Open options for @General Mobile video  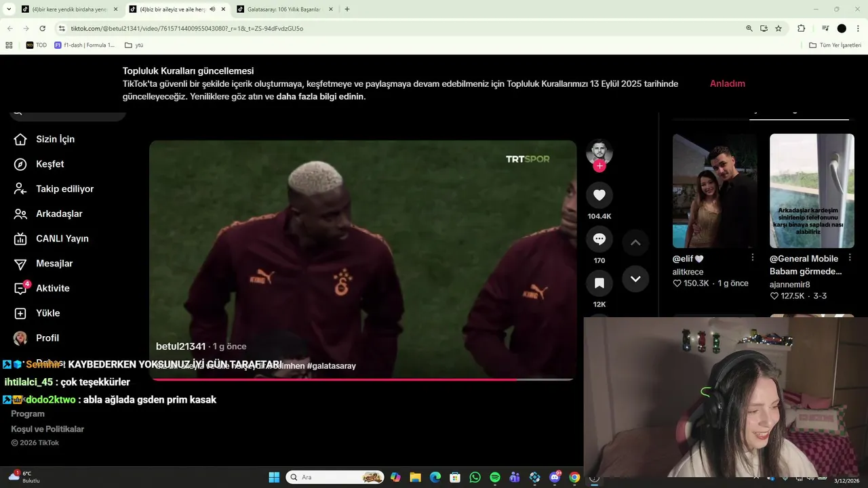[850, 258]
